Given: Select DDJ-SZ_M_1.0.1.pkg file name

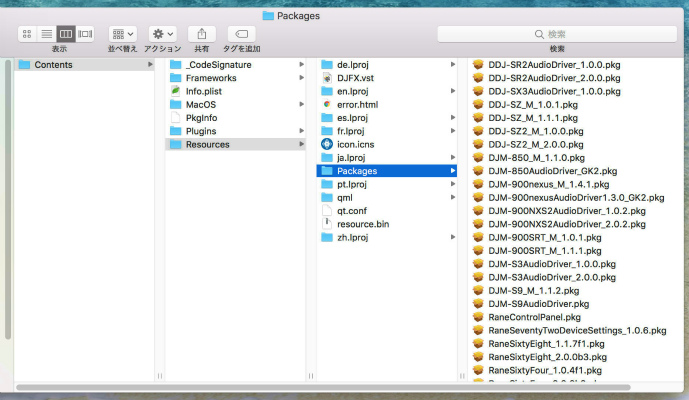Looking at the screenshot, I should click(533, 105).
